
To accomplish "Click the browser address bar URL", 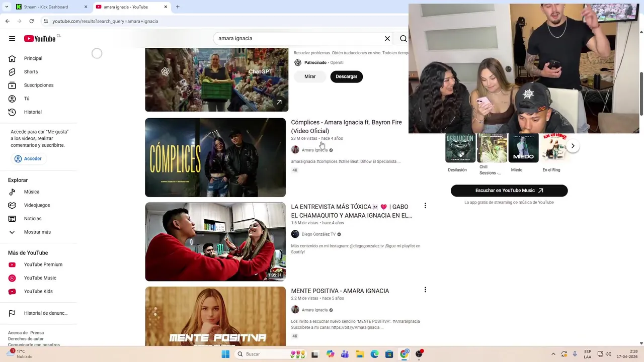I will (x=105, y=21).
